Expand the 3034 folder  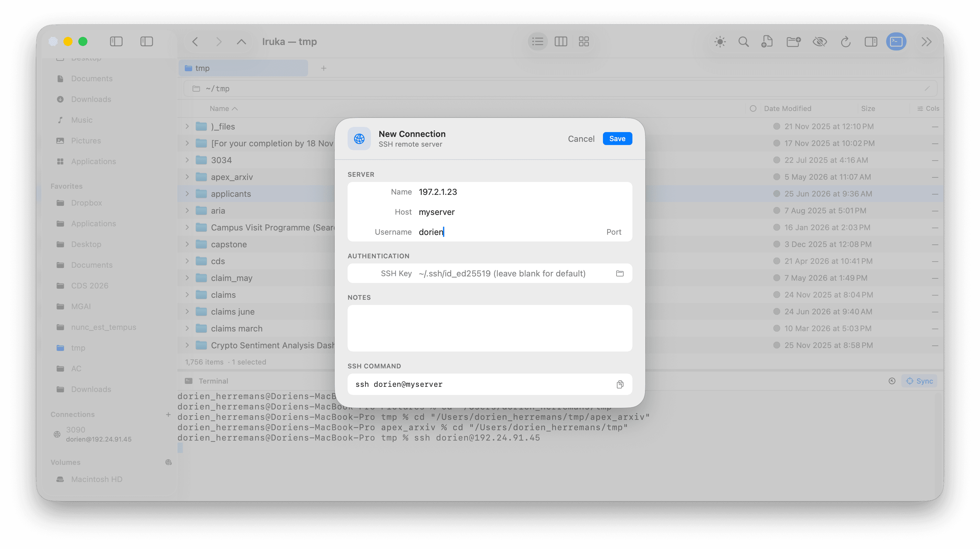click(x=187, y=160)
